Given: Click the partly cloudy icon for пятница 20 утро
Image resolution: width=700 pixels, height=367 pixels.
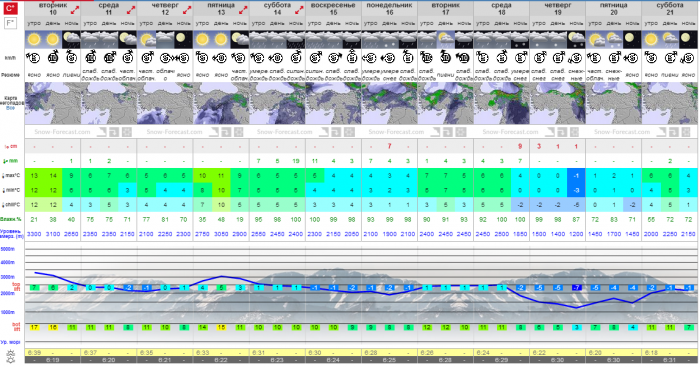Looking at the screenshot, I should point(595,40).
